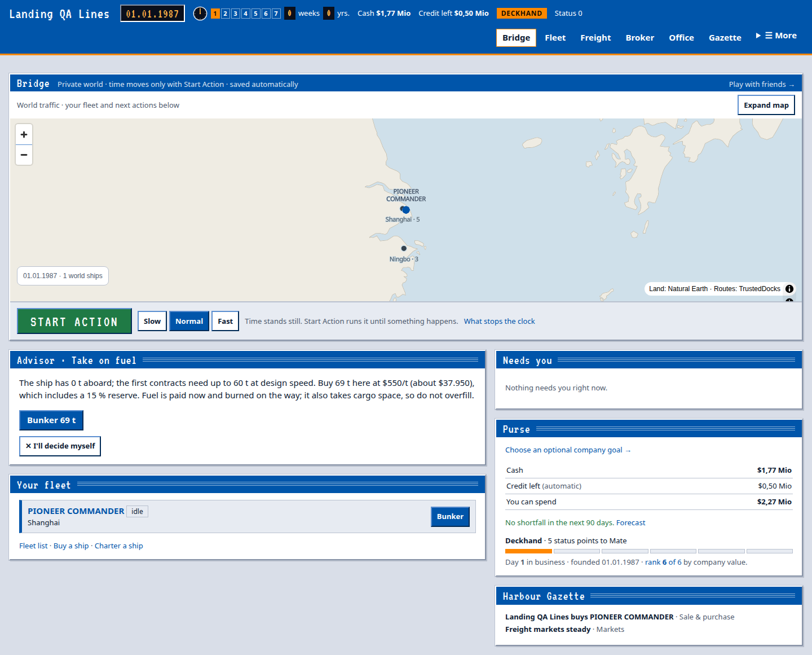Click the Landing QA Lines title
The image size is (812, 655).
coord(59,14)
